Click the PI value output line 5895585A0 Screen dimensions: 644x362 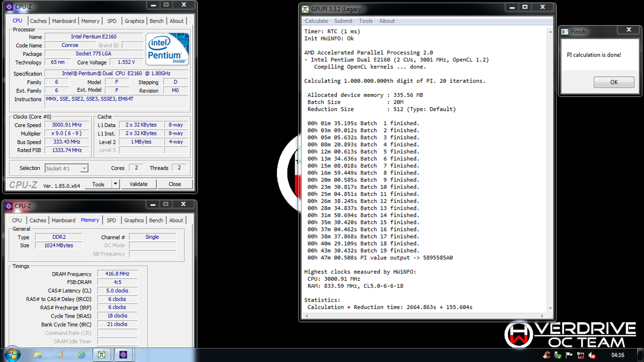tap(380, 258)
